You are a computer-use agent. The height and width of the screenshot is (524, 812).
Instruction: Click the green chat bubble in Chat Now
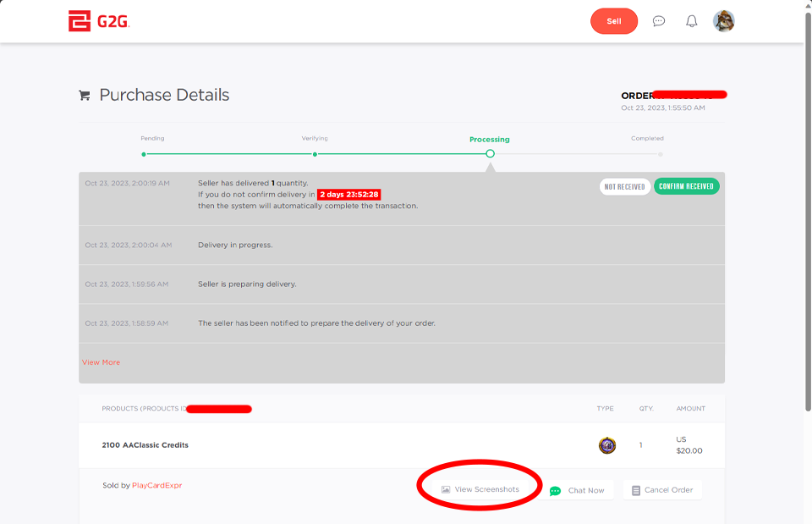tap(556, 489)
